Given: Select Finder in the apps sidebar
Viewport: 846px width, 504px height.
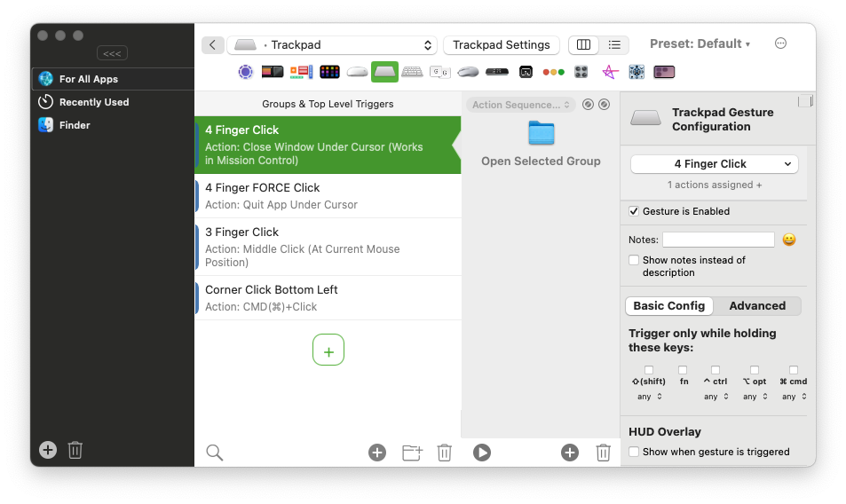Looking at the screenshot, I should [75, 125].
